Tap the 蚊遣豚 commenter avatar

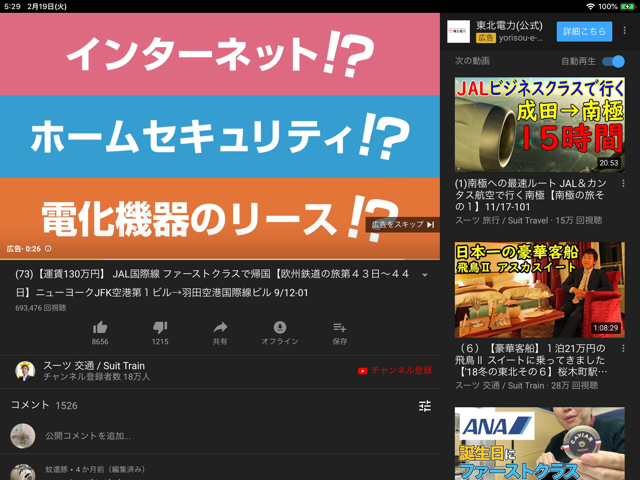(22, 473)
